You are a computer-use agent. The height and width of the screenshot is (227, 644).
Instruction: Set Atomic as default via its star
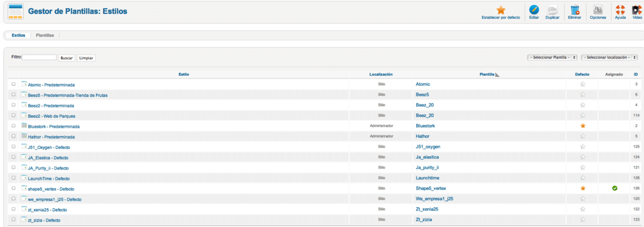583,84
